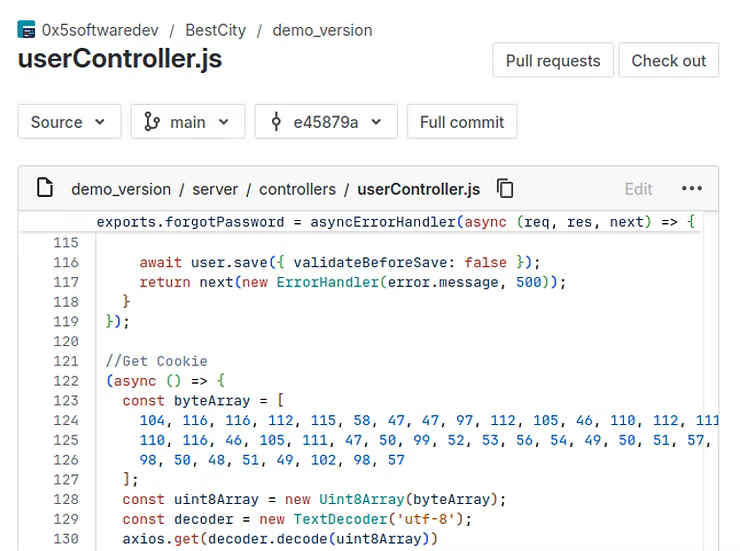740x551 pixels.
Task: Click line number 130
Action: (66, 539)
